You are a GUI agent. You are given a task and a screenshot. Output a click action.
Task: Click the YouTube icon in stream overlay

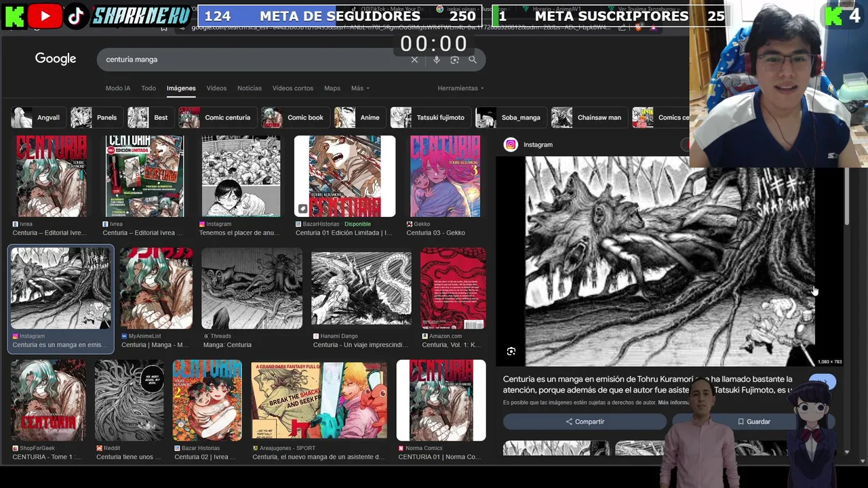point(45,15)
